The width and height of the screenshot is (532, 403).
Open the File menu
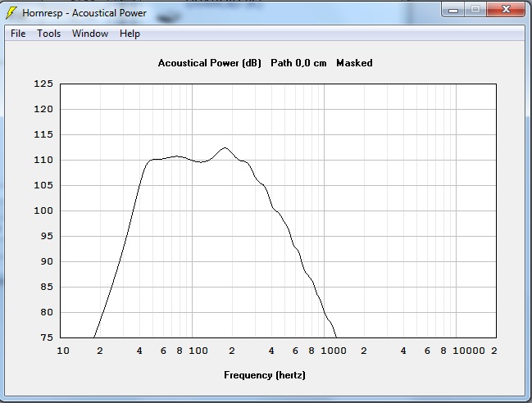(18, 34)
